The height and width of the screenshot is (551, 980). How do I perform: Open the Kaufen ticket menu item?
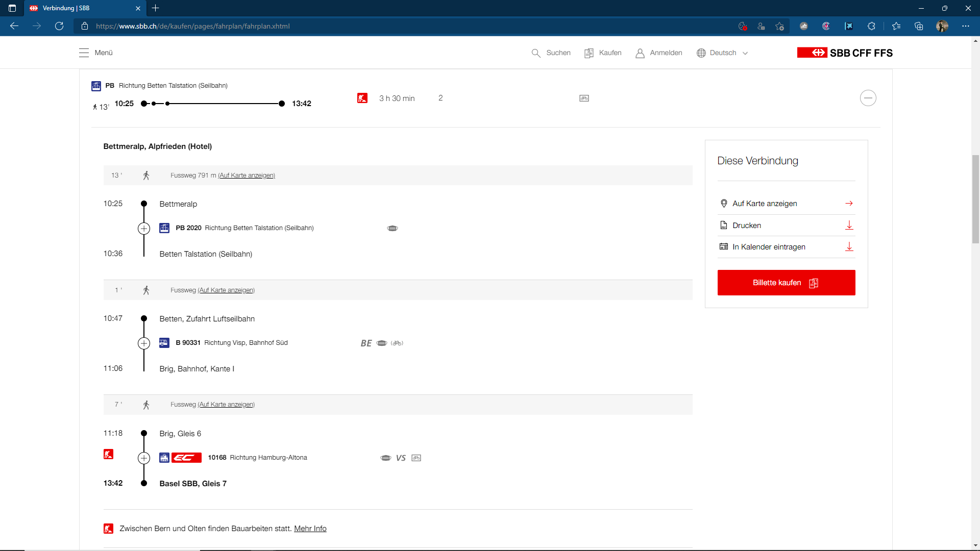click(603, 53)
